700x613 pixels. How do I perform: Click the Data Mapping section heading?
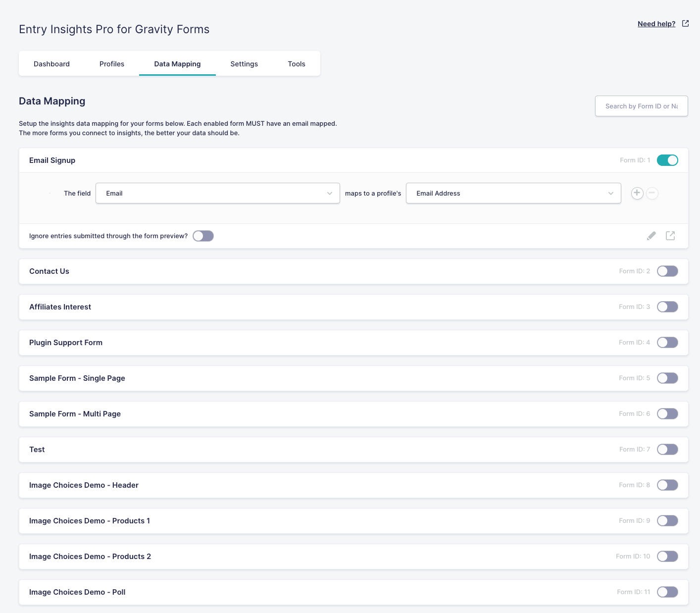coord(52,101)
